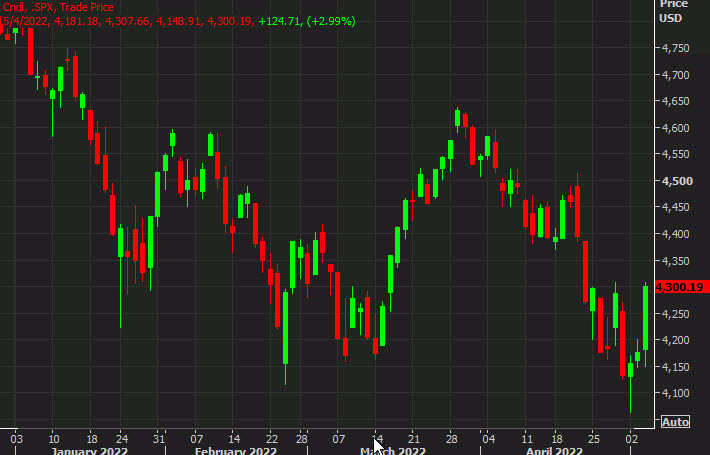Click the 04 date label on the time axis
This screenshot has width=710, height=455.
coord(488,439)
